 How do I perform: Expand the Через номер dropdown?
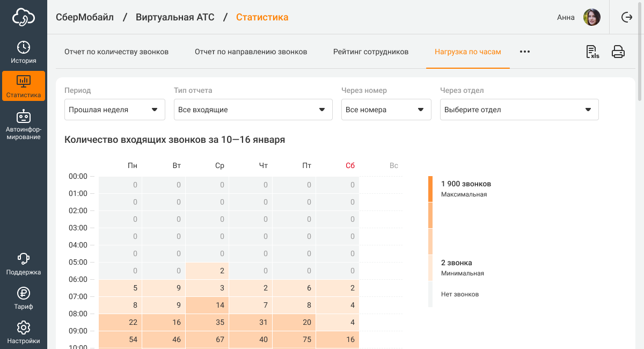pos(386,110)
